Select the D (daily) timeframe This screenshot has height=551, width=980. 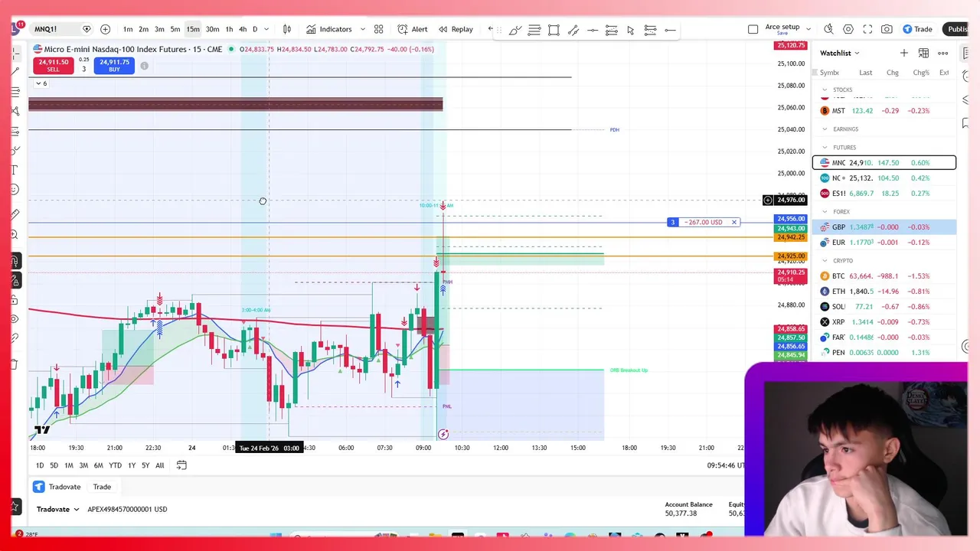[x=255, y=29]
